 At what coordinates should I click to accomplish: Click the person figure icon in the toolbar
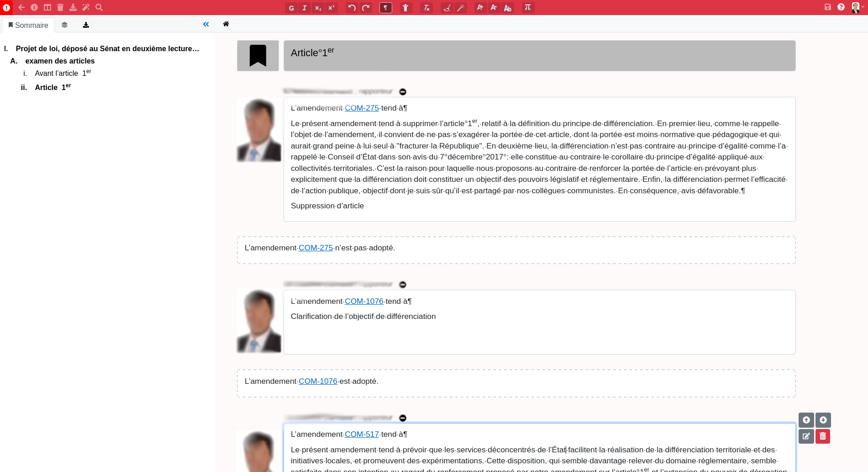tap(406, 8)
